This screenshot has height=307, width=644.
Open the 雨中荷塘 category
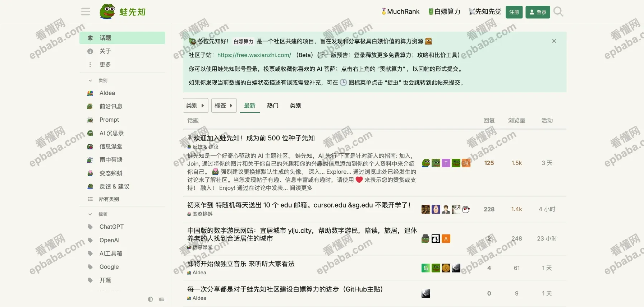point(122,159)
